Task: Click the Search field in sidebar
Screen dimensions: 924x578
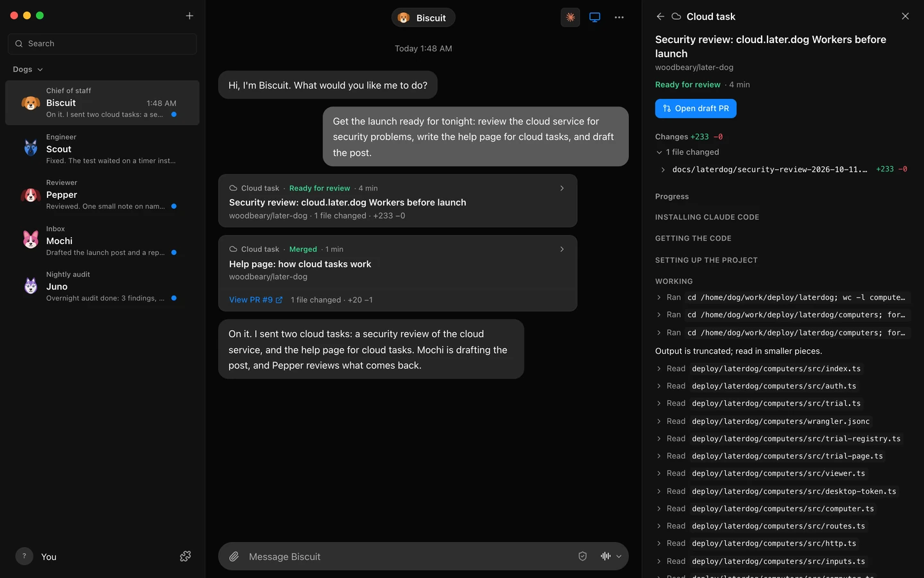Action: 103,44
